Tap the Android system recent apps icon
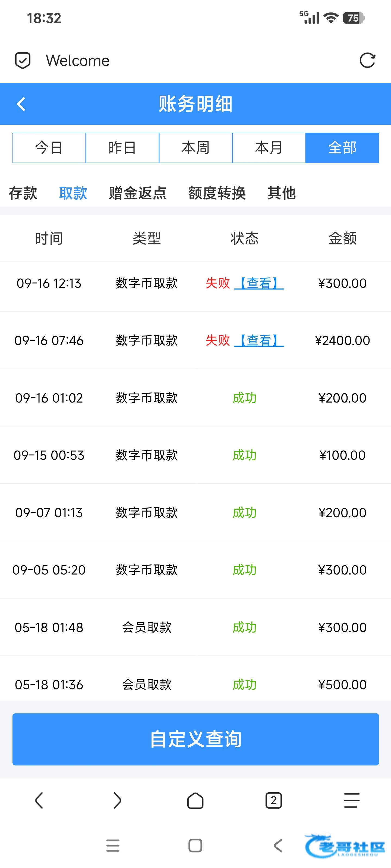Viewport: 391px width, 868px height. pyautogui.click(x=113, y=845)
